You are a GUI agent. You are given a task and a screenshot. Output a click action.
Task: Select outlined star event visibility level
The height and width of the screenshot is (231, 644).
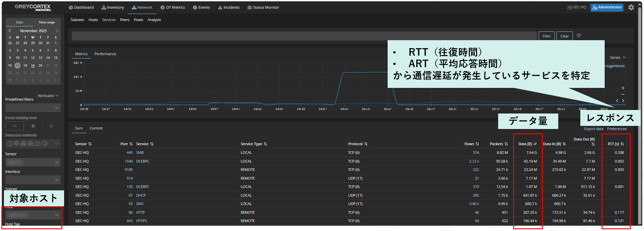[51, 126]
